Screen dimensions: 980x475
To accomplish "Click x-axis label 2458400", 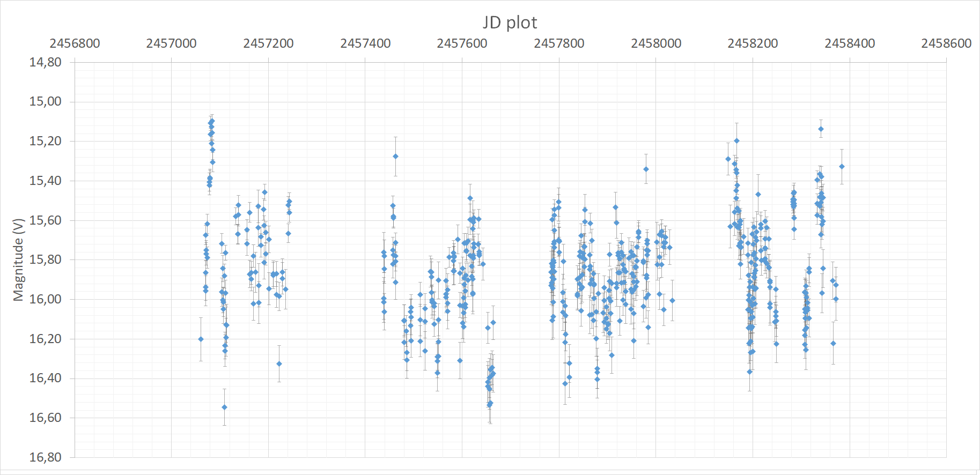I will pyautogui.click(x=850, y=43).
